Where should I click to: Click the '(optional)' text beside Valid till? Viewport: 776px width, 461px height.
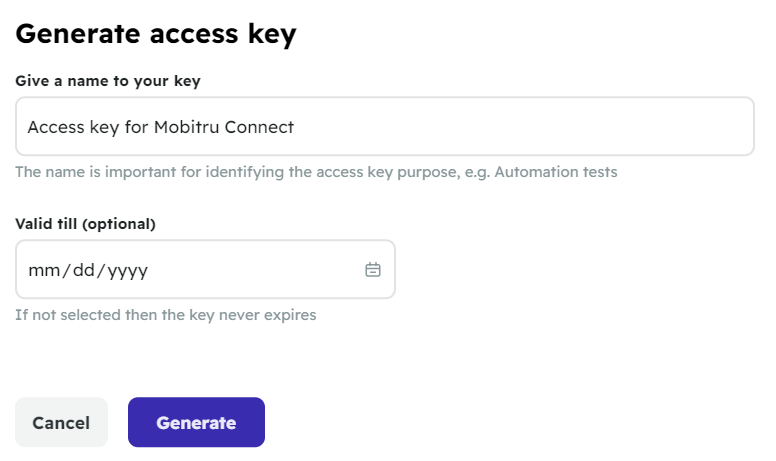(119, 224)
